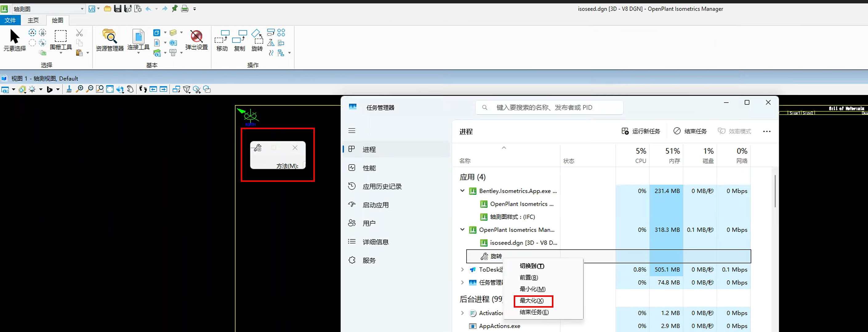868x332 pixels.
Task: Click the Fit View icon
Action: tap(110, 89)
